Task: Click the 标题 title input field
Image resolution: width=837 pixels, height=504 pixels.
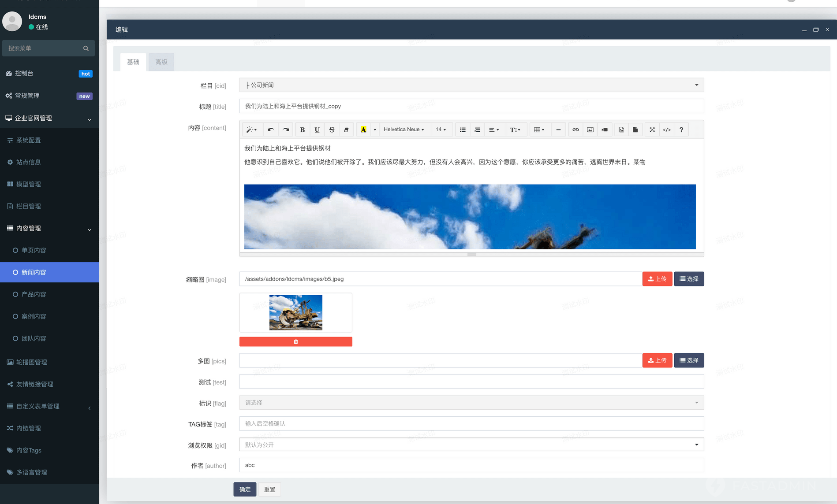Action: [471, 106]
